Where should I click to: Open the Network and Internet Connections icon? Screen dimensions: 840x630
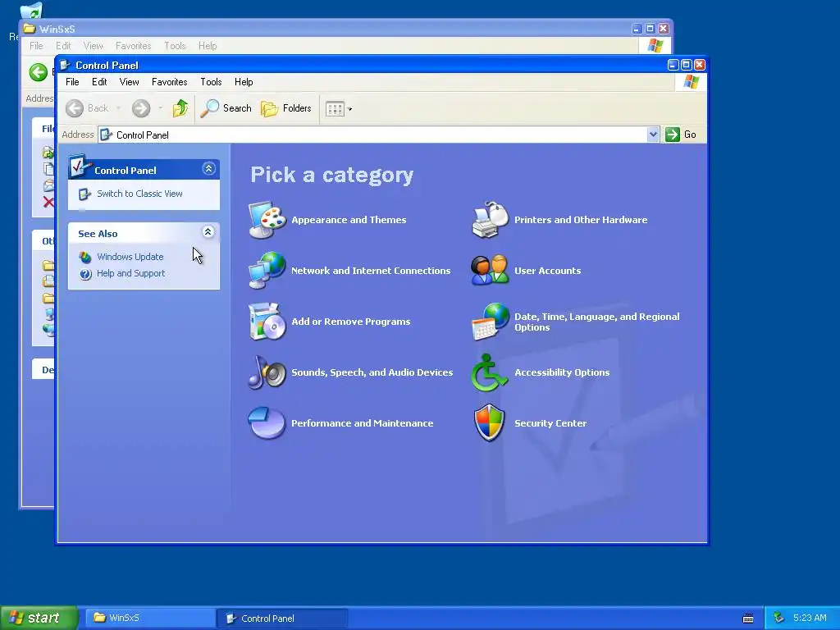(267, 270)
